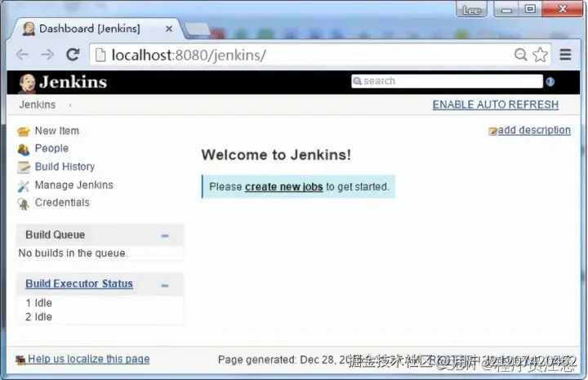588x380 pixels.
Task: Click the zoom magnifier in address bar
Action: pos(520,55)
